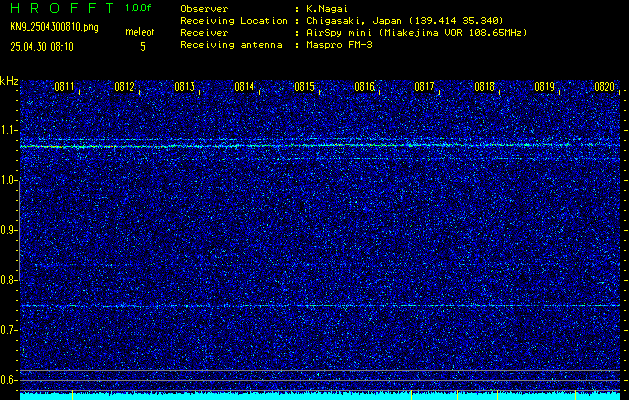Select the 0816 time tick label
Screen dimensions: 629x400
[364, 87]
